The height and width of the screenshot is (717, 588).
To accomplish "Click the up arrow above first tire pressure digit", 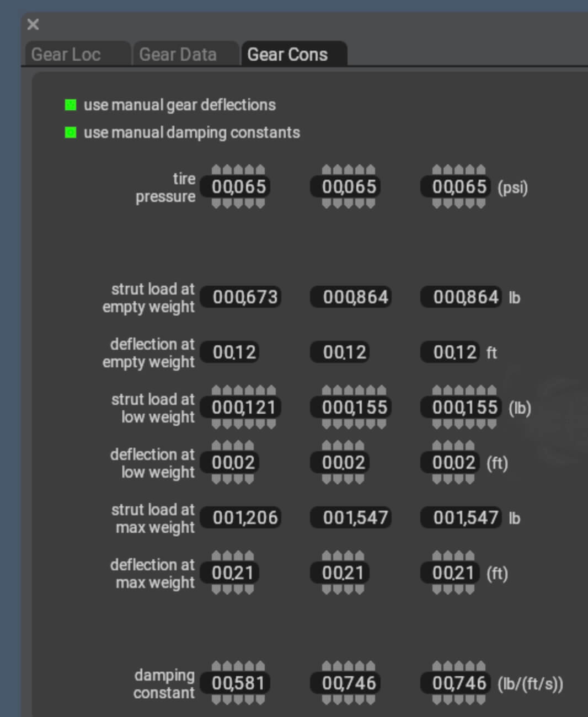I will [216, 168].
